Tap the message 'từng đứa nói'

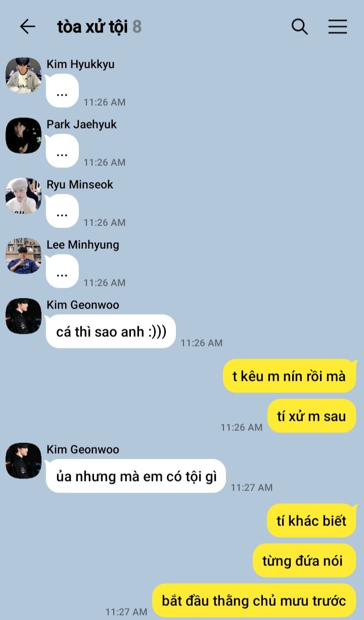304,560
